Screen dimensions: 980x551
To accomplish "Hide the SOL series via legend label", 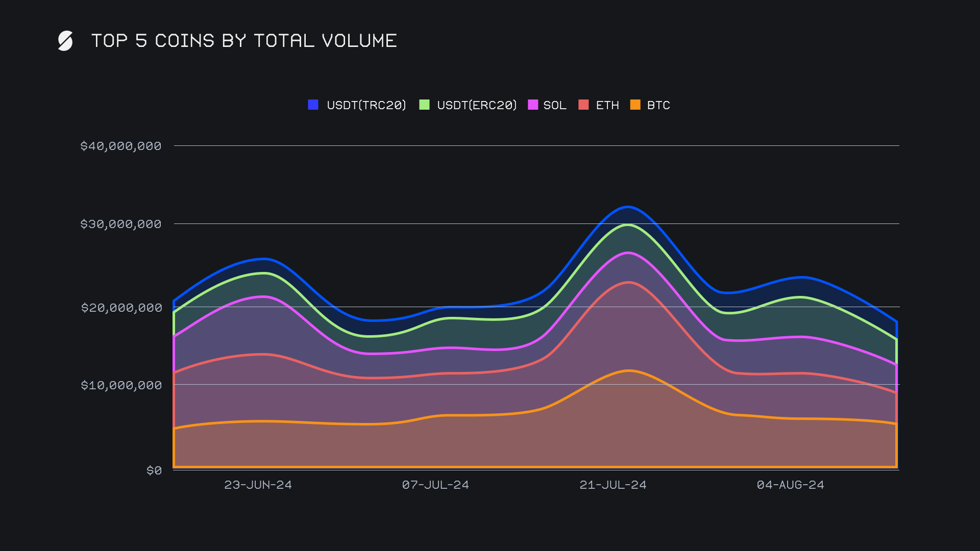I will coord(555,105).
